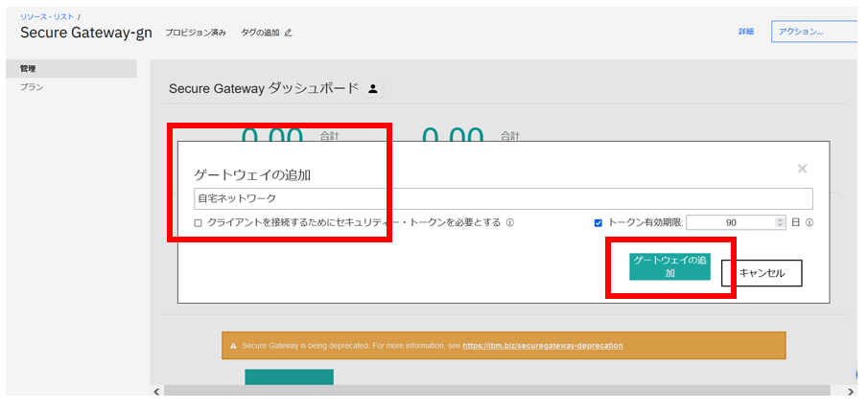868x411 pixels.
Task: Click the edit pencil next to タグの追加
Action: click(x=288, y=33)
